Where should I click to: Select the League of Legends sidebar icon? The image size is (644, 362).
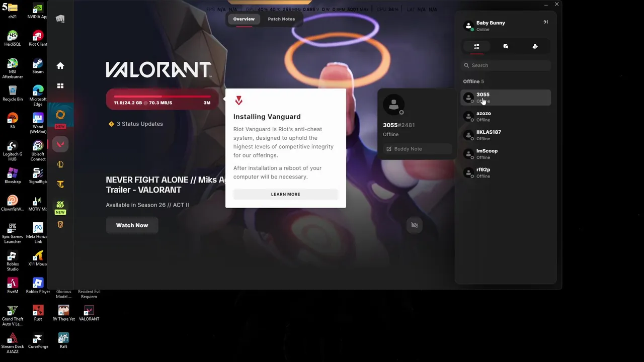tap(60, 164)
